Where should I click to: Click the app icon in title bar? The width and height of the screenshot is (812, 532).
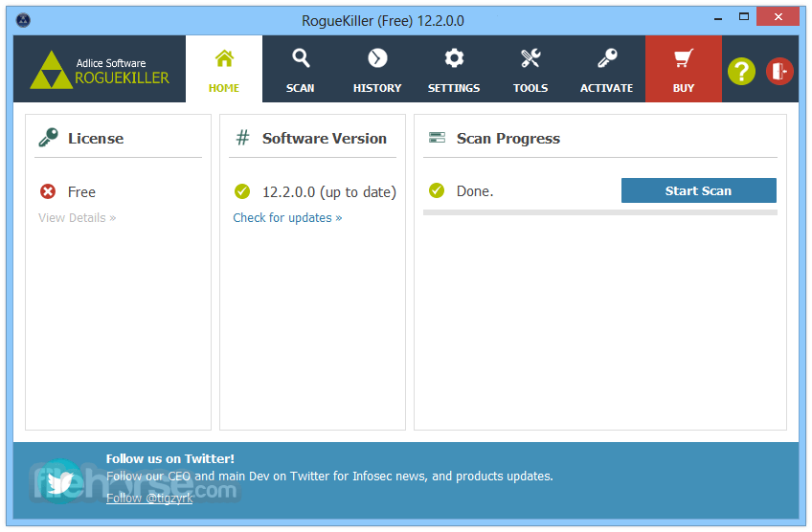tap(23, 20)
